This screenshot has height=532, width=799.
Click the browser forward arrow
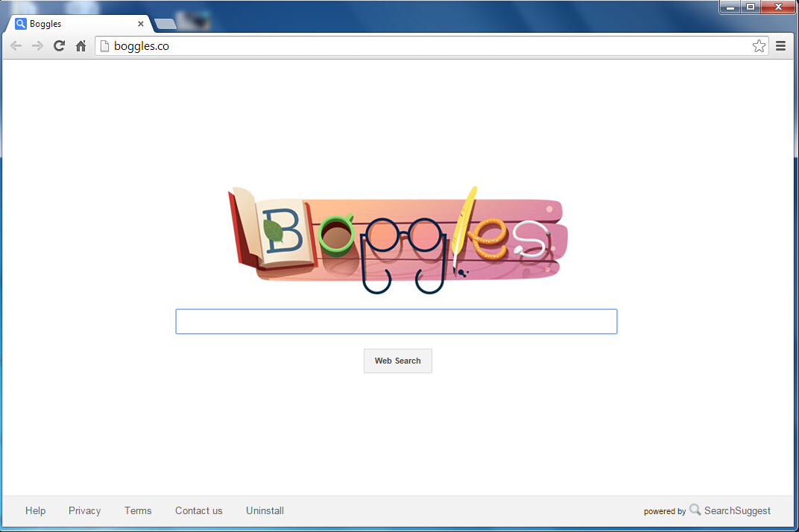[37, 46]
